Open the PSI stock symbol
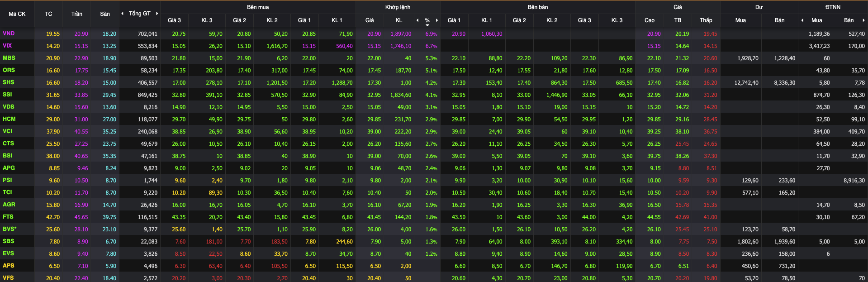The image size is (868, 282). [x=7, y=180]
